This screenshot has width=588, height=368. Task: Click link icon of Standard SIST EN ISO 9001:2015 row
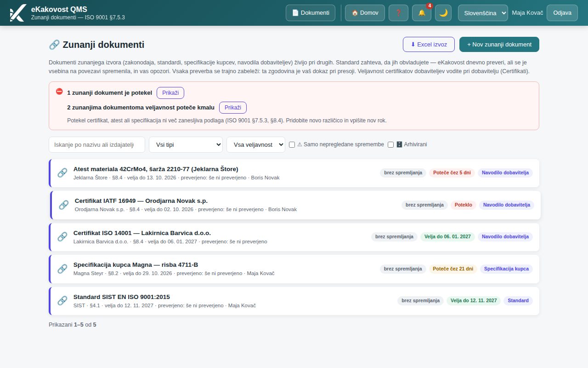[62, 301]
